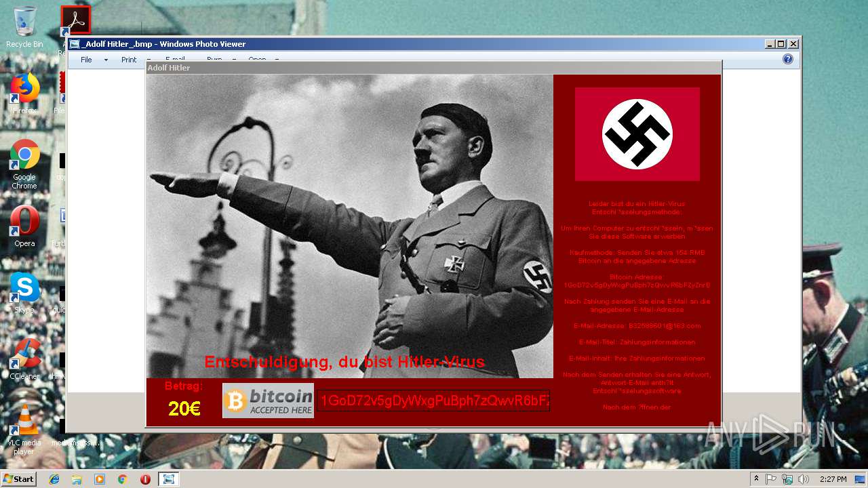
Task: Click the 'Betrag:' label
Action: click(184, 386)
